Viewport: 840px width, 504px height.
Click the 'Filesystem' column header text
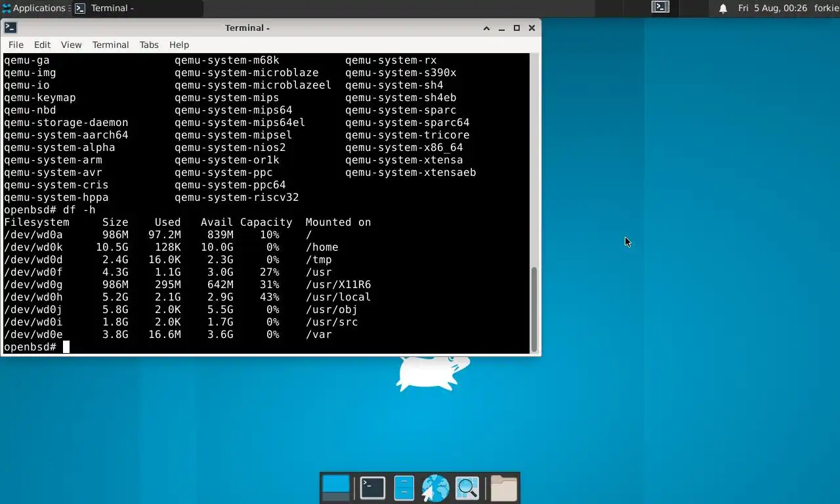tap(37, 222)
